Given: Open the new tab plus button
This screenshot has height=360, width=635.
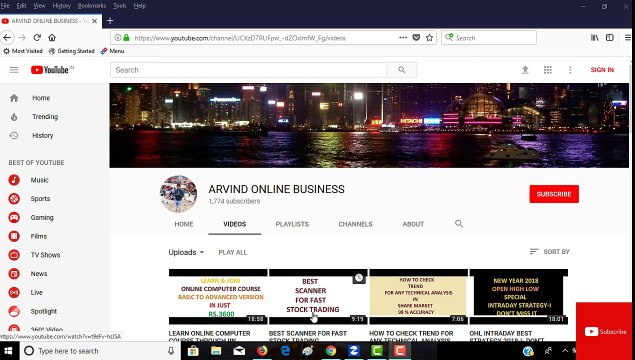Looking at the screenshot, I should [110, 21].
